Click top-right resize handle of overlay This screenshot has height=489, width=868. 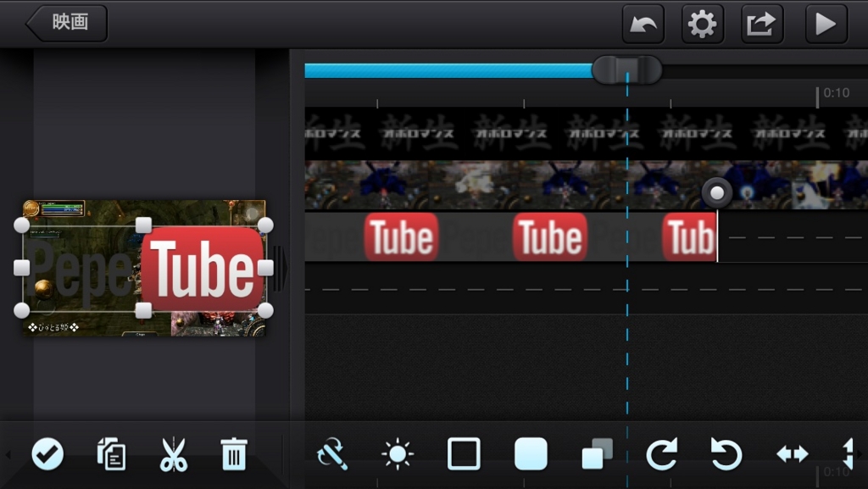pos(265,225)
